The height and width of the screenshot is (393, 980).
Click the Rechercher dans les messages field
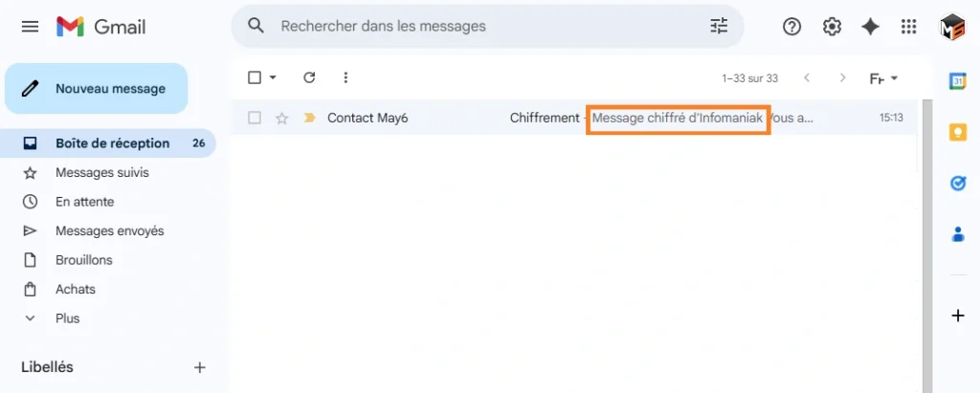tap(487, 26)
